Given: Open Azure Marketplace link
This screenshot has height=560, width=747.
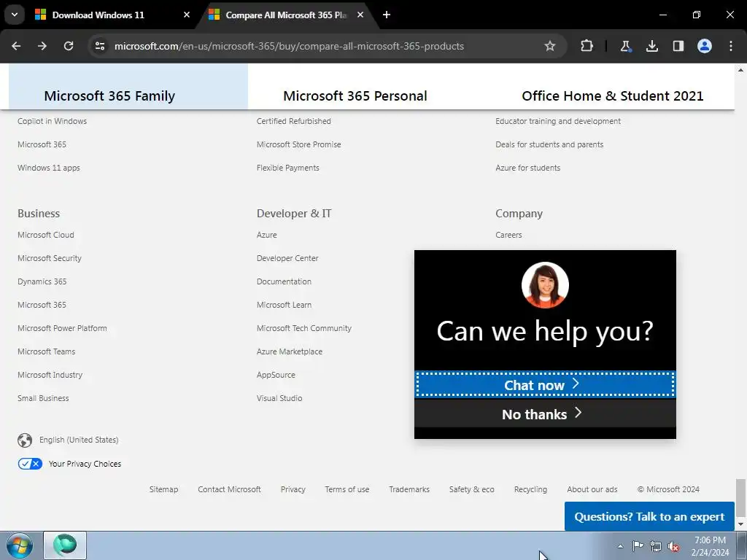Looking at the screenshot, I should (290, 351).
